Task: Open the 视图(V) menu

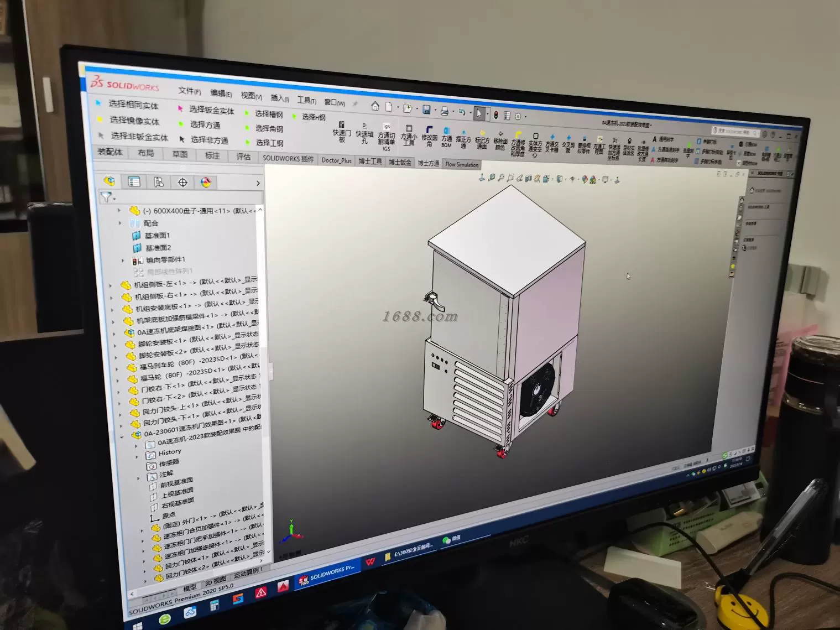Action: point(251,96)
